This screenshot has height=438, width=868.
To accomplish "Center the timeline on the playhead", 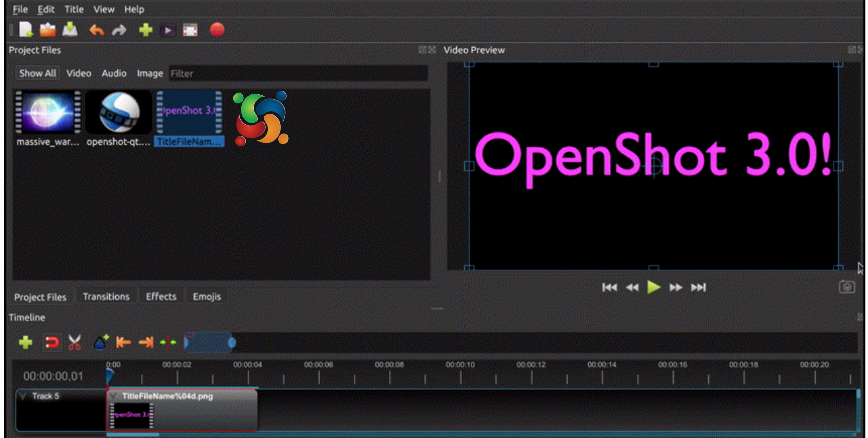I will point(168,342).
